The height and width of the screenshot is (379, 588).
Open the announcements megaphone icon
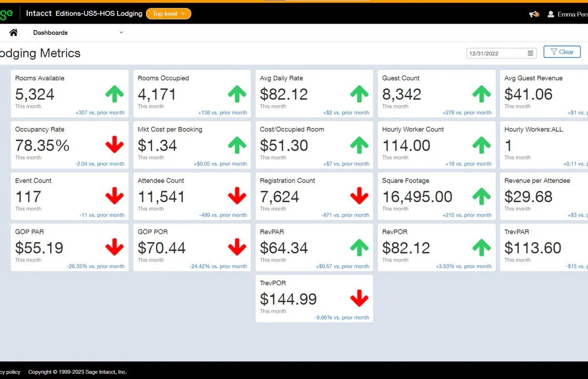[x=534, y=14]
